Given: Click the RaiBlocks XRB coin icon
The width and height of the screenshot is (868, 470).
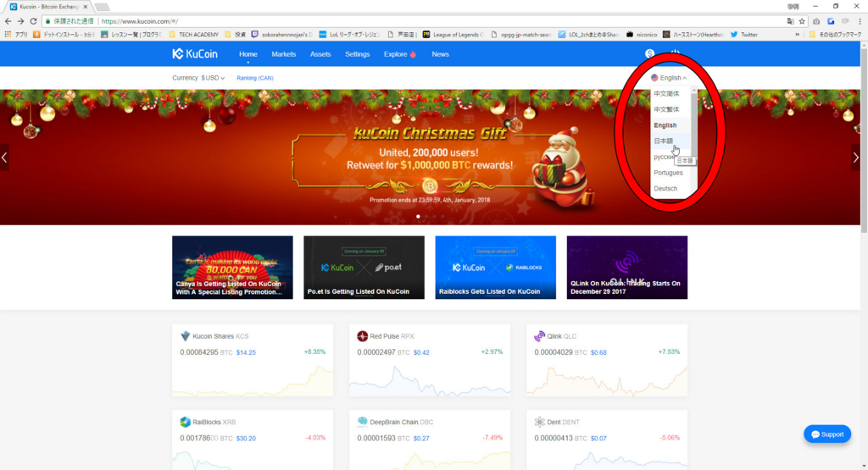Looking at the screenshot, I should coord(185,422).
